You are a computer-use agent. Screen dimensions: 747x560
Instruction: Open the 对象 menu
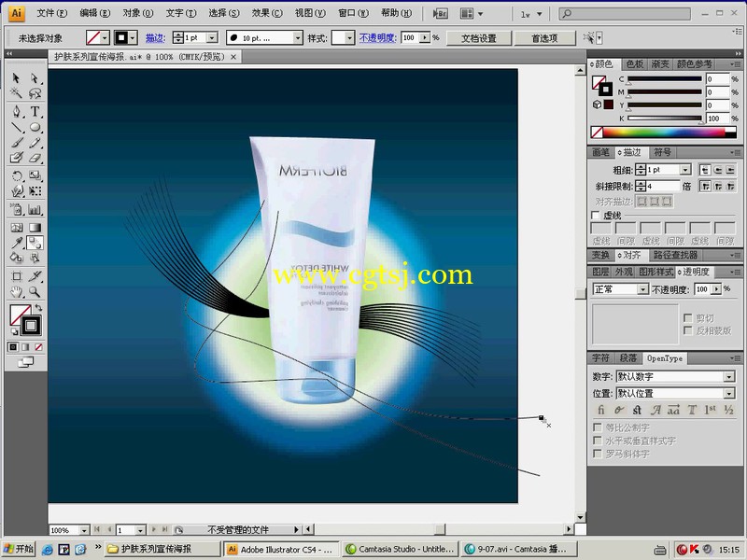tap(137, 13)
